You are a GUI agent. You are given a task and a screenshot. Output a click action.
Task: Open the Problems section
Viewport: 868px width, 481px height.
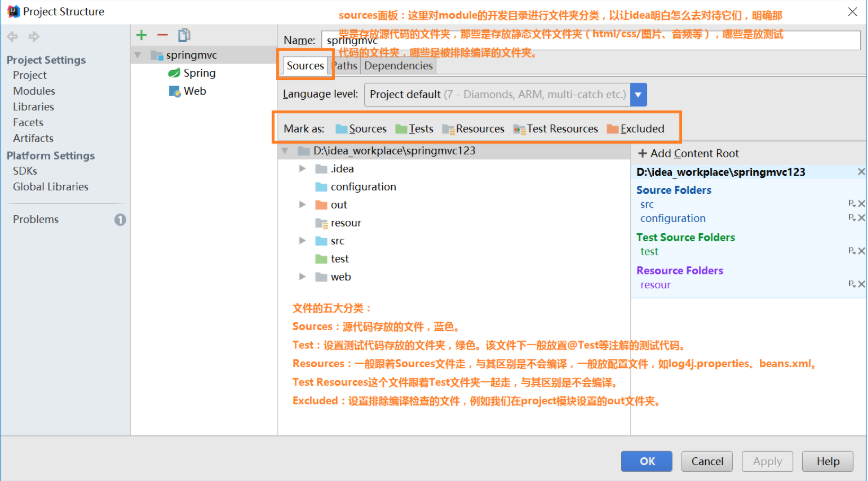[35, 219]
